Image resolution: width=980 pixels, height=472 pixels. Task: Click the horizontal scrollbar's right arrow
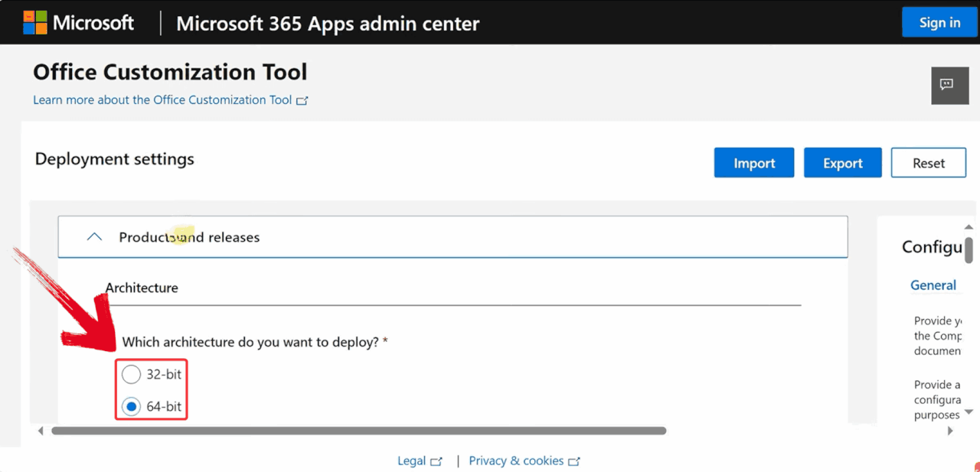[x=950, y=431]
